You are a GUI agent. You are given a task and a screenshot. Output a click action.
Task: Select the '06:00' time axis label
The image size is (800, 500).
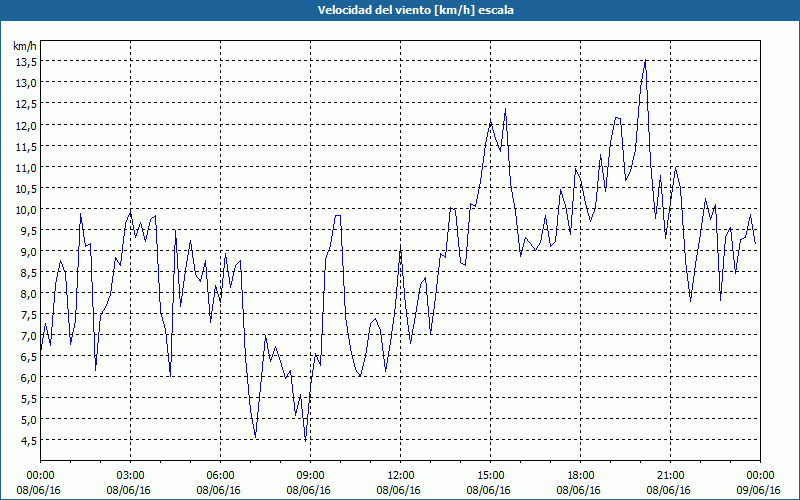click(x=220, y=477)
